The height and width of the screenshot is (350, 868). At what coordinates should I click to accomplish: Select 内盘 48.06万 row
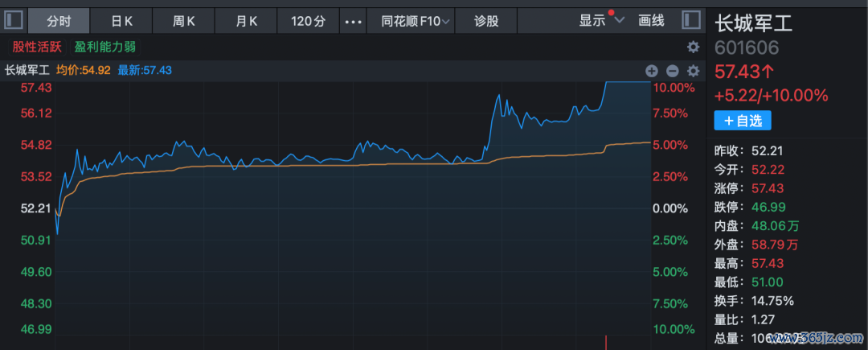[757, 226]
